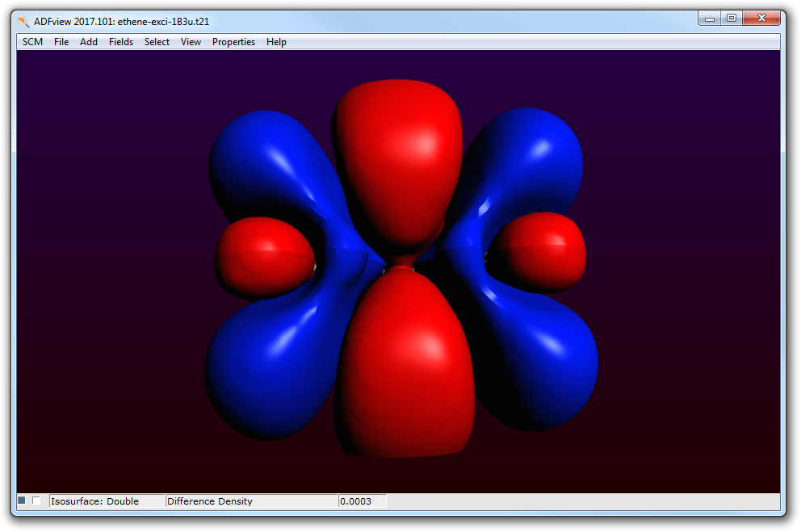Open the Isosurface: Double options dropdown
The width and height of the screenshot is (801, 532).
click(107, 501)
